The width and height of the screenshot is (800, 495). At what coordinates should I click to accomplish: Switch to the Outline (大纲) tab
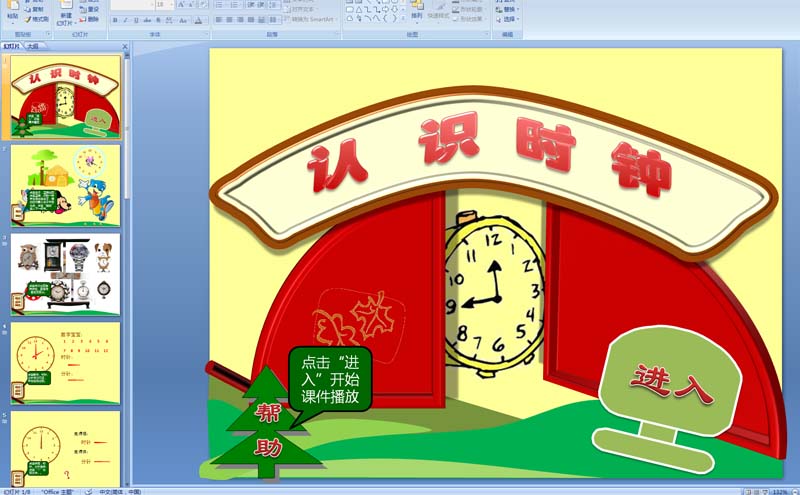coord(33,46)
